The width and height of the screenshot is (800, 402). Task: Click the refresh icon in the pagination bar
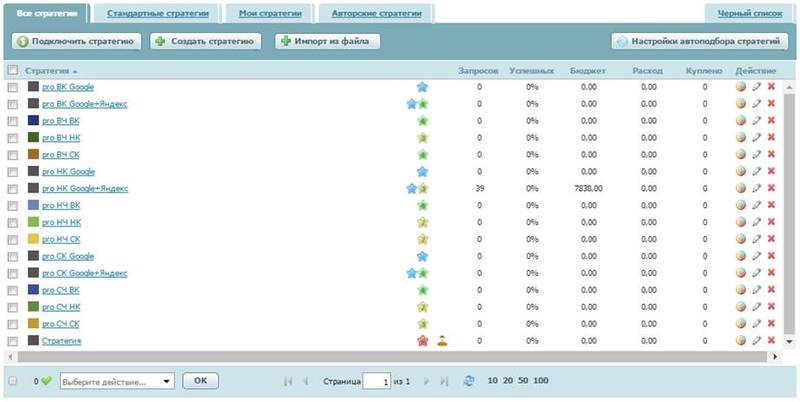point(469,381)
